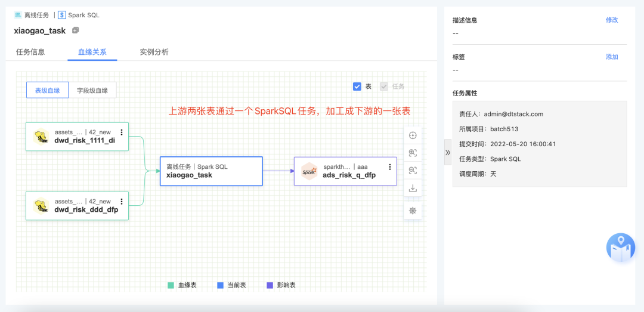The height and width of the screenshot is (312, 644).
Task: Switch to the 任务信息 tab
Action: (30, 52)
